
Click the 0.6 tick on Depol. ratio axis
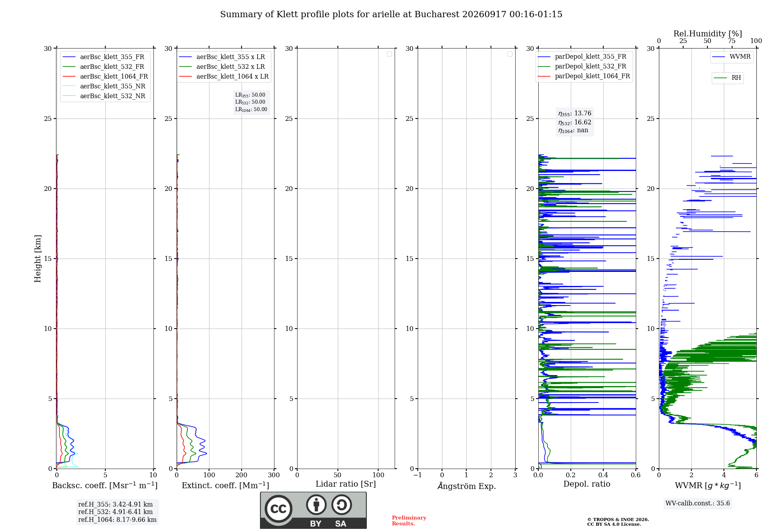tap(636, 475)
